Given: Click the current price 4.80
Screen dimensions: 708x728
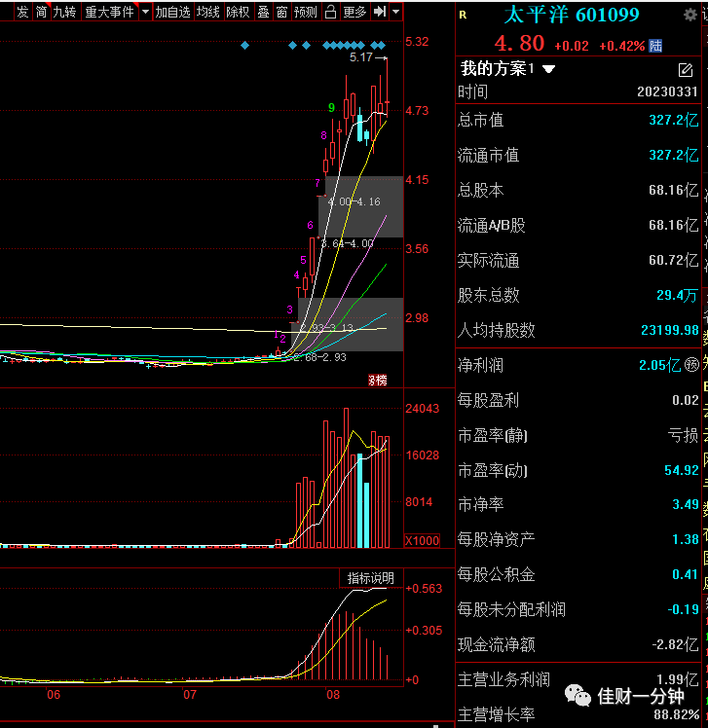Looking at the screenshot, I should tap(519, 44).
